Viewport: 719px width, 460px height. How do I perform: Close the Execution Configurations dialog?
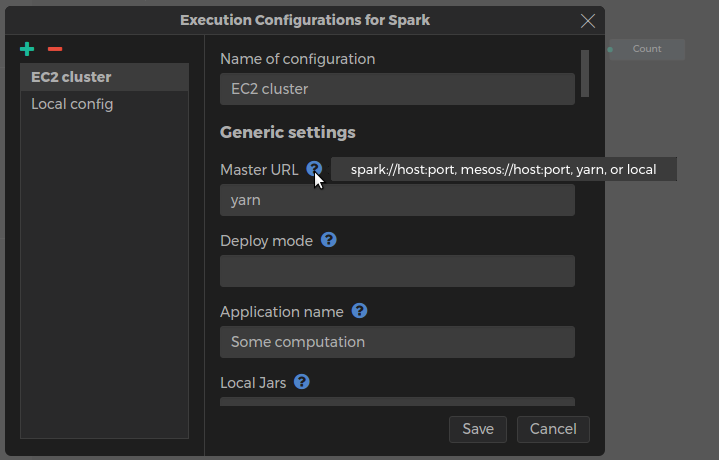pos(588,20)
